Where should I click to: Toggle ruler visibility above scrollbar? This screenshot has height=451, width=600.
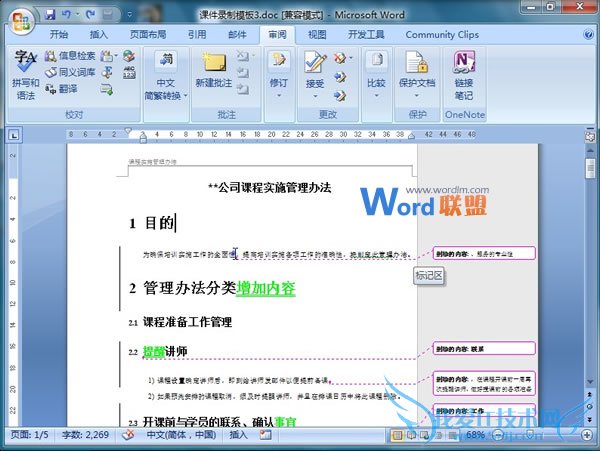[590, 137]
